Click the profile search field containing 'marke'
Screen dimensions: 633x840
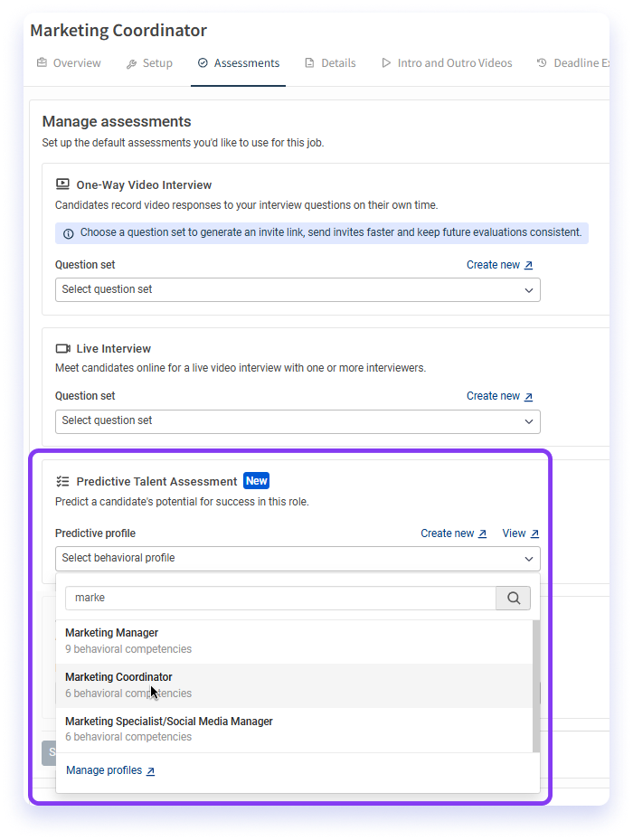[x=280, y=598]
